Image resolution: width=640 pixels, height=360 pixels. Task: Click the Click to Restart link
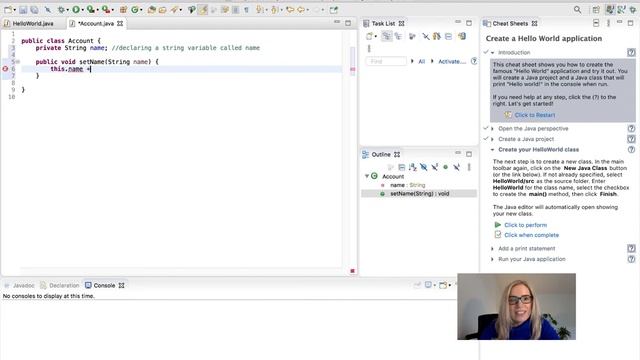pos(535,115)
